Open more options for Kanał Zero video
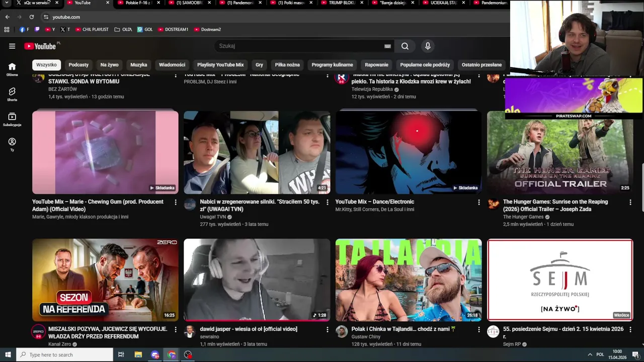Image resolution: width=644 pixels, height=362 pixels. point(176,329)
